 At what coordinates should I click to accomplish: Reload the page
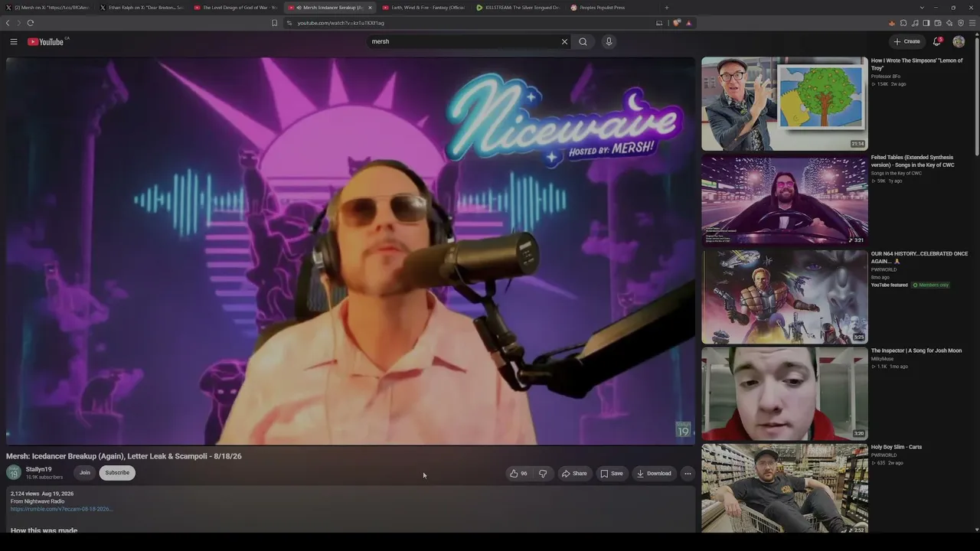tap(31, 23)
